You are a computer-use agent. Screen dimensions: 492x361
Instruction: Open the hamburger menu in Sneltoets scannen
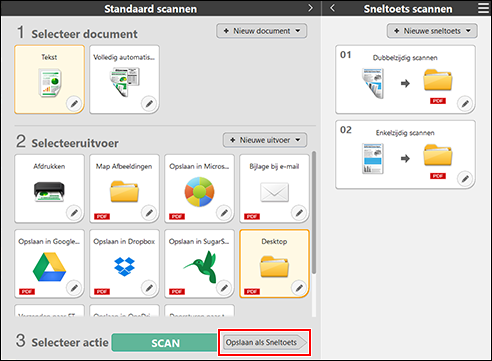483,8
